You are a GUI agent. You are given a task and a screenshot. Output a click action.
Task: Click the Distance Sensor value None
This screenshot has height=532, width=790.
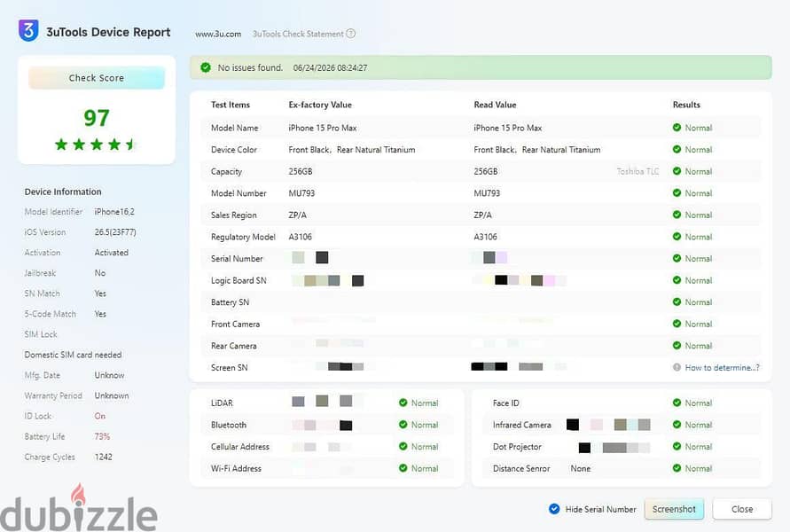(x=581, y=468)
